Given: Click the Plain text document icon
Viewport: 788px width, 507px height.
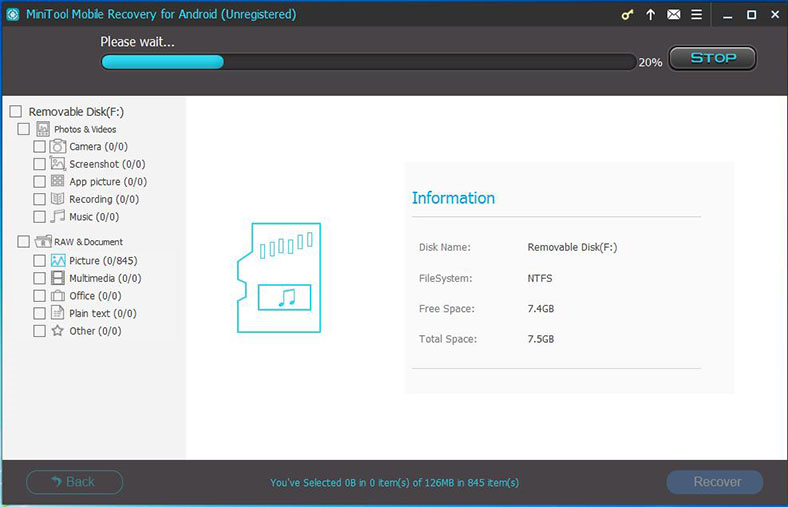Looking at the screenshot, I should pyautogui.click(x=58, y=313).
